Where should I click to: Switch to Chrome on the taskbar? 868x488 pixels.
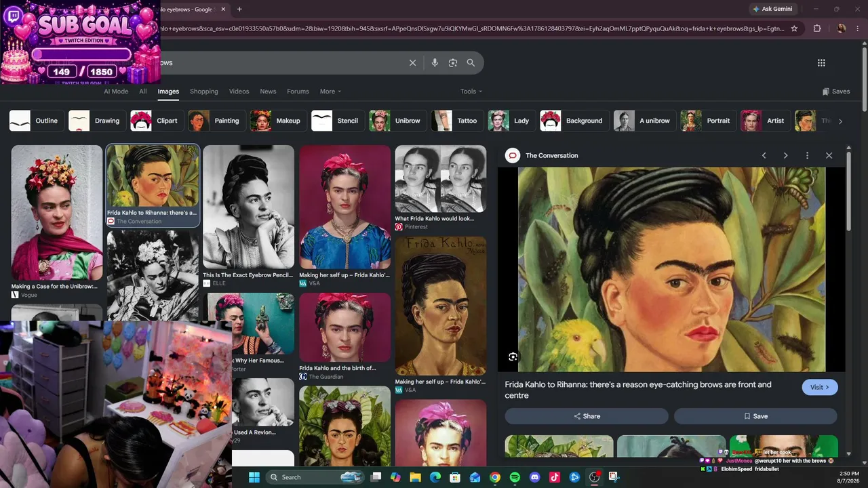[x=495, y=477]
